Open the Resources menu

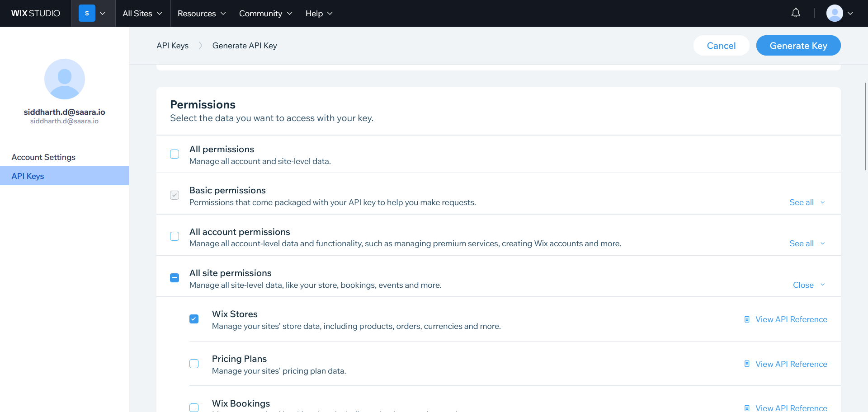202,14
